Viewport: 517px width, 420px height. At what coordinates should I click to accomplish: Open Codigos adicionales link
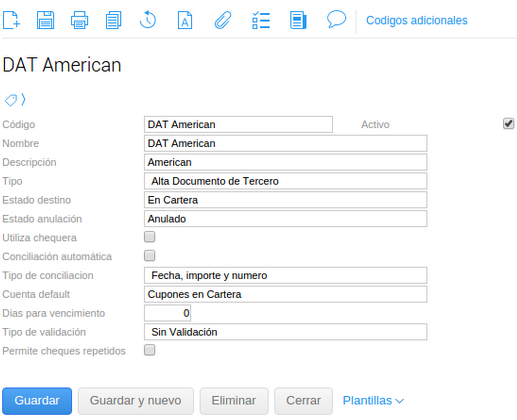(x=417, y=20)
